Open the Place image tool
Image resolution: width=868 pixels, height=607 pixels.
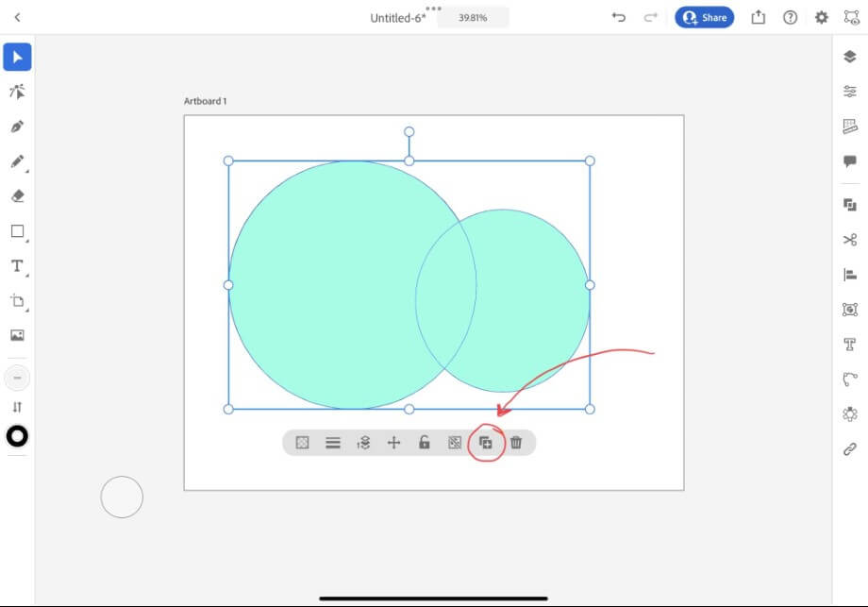17,335
